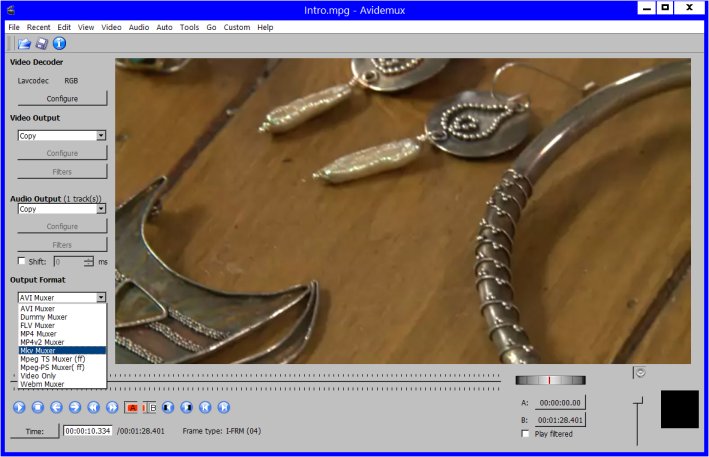Image resolution: width=709 pixels, height=457 pixels.
Task: Toggle the Play filtered checkbox
Action: [525, 433]
